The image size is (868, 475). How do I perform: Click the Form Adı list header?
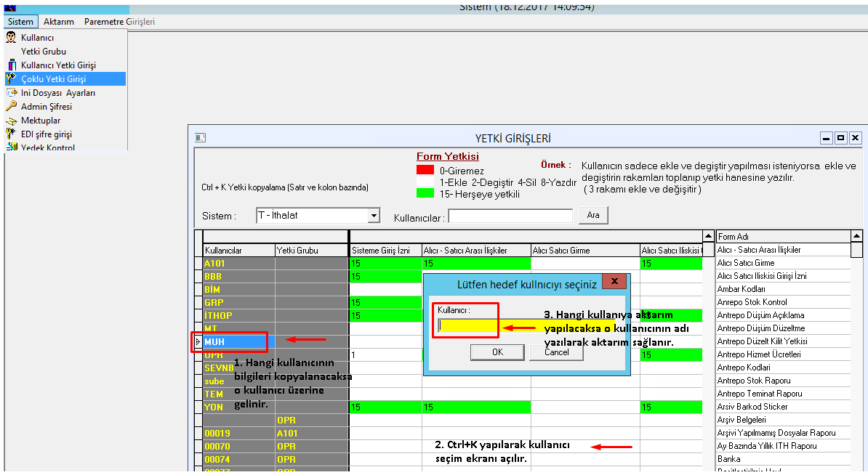click(783, 237)
